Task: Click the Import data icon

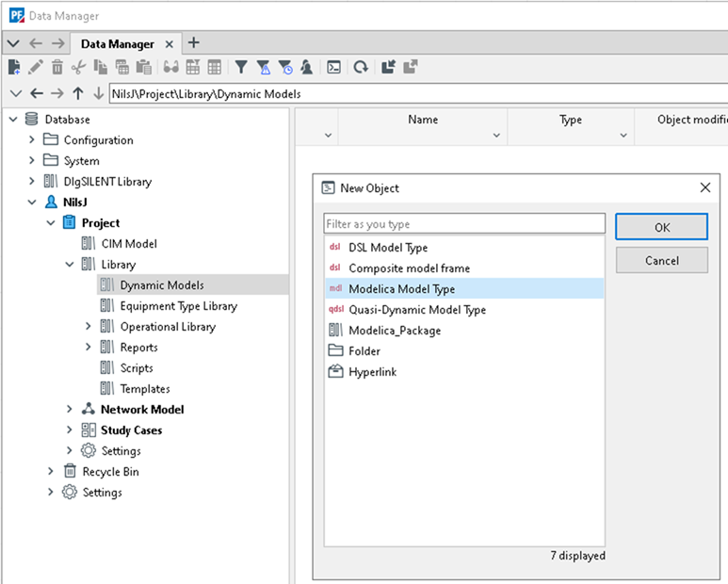Action: coord(388,67)
